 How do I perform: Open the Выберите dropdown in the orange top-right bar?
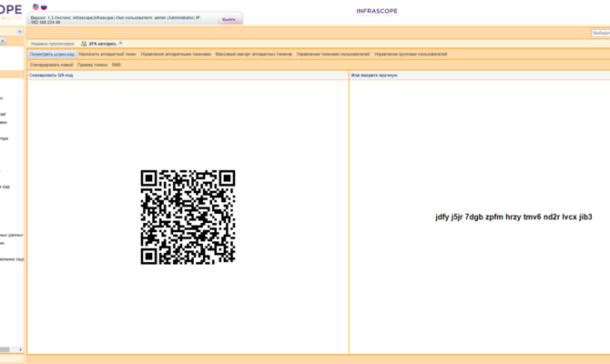click(x=601, y=33)
